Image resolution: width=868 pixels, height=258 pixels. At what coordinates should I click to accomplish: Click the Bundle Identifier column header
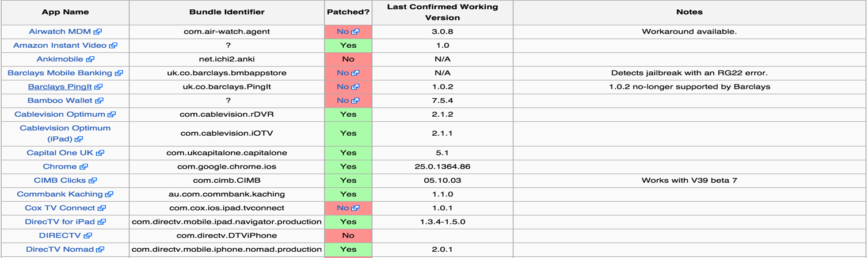[x=227, y=12]
